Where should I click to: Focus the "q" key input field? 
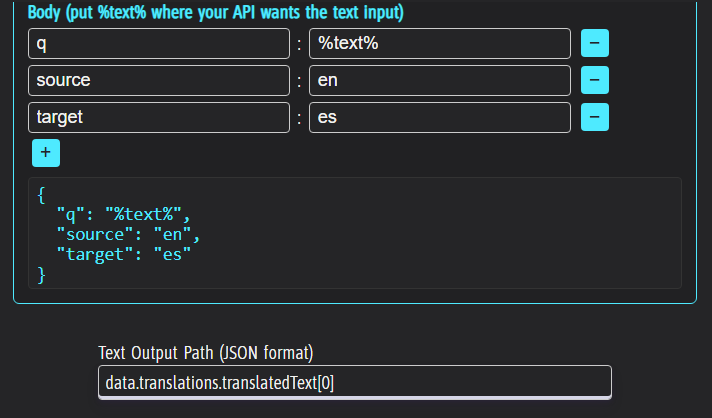(158, 44)
